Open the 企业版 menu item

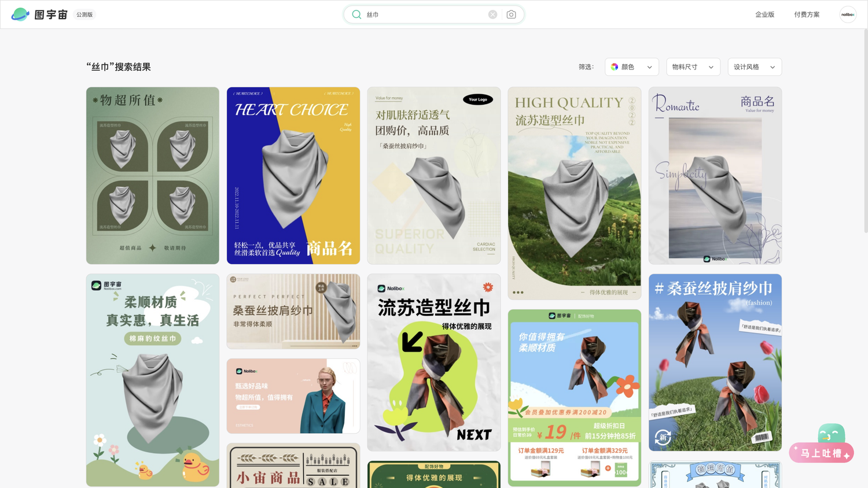pyautogui.click(x=764, y=14)
